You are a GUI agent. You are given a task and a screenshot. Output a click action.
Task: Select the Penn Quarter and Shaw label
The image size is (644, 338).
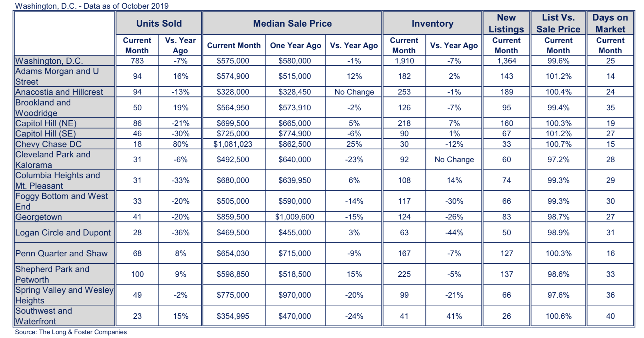click(61, 253)
